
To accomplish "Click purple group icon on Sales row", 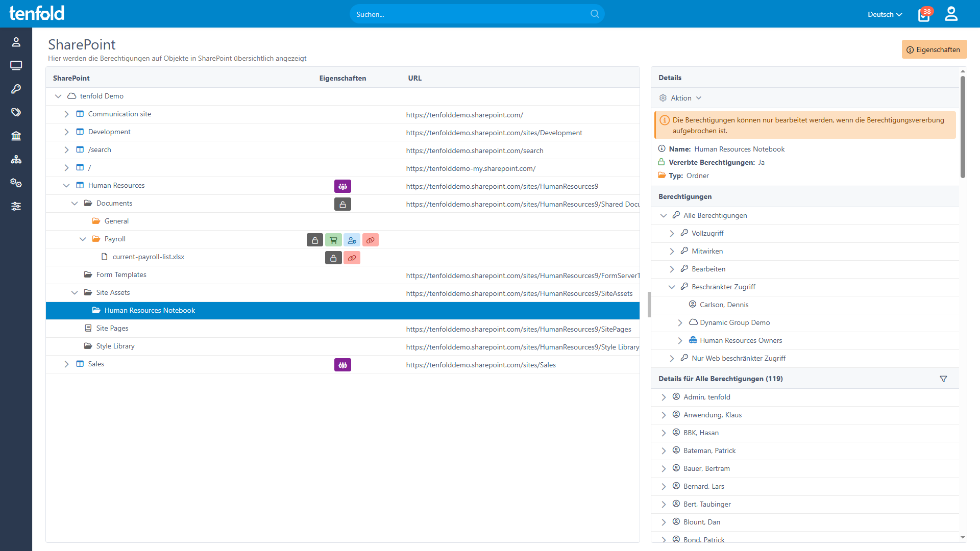I will pos(342,365).
